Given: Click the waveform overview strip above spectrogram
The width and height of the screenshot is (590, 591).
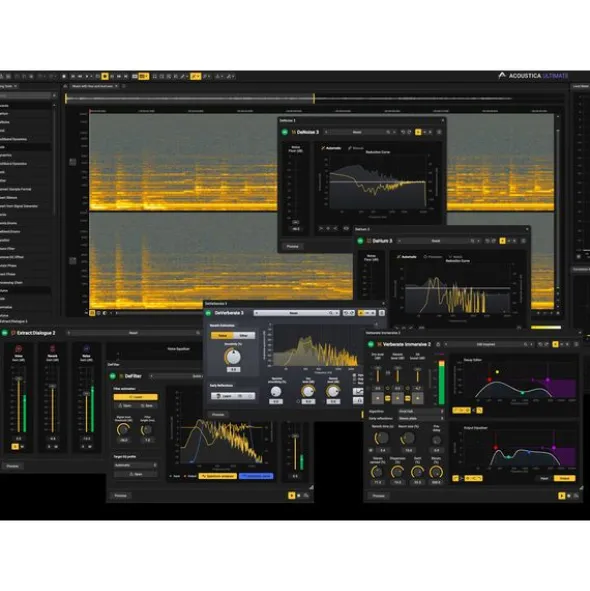Looking at the screenshot, I should pyautogui.click(x=315, y=99).
